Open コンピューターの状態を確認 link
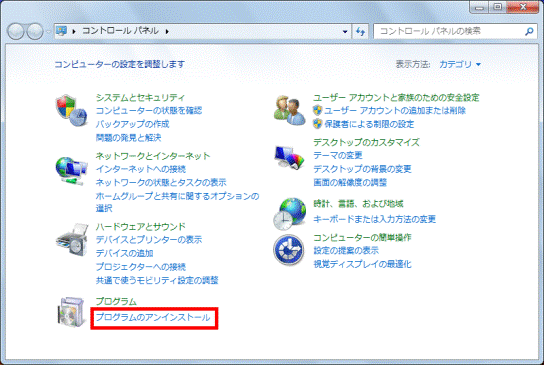The height and width of the screenshot is (365, 544). (x=149, y=111)
